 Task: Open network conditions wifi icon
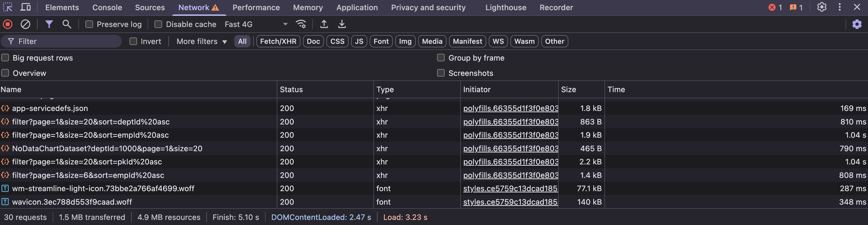[x=300, y=24]
